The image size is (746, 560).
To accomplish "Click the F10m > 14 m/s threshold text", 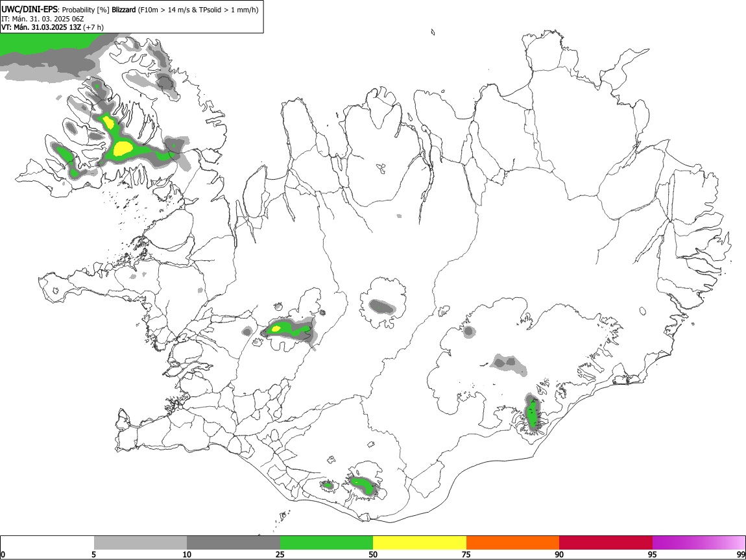I will (165, 10).
